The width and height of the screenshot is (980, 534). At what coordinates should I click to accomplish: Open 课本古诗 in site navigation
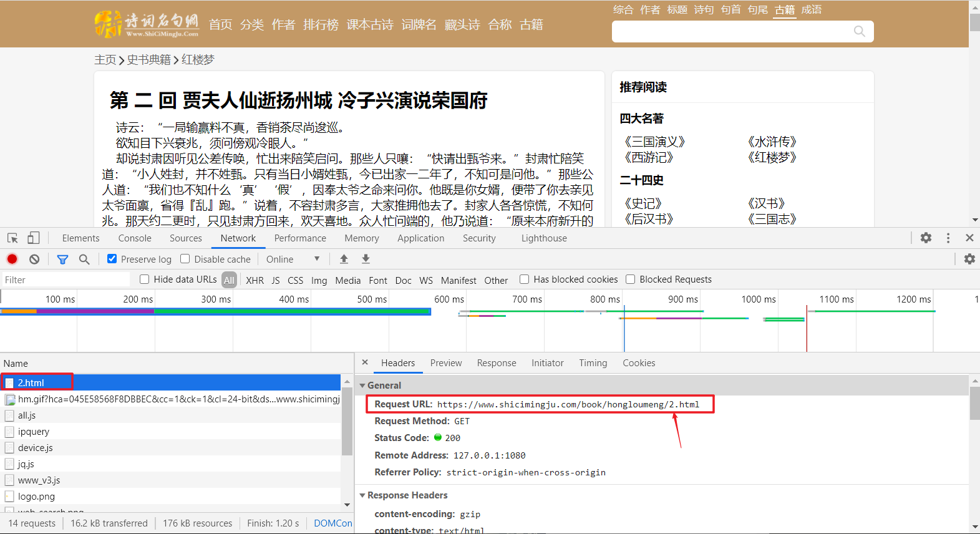coord(370,24)
